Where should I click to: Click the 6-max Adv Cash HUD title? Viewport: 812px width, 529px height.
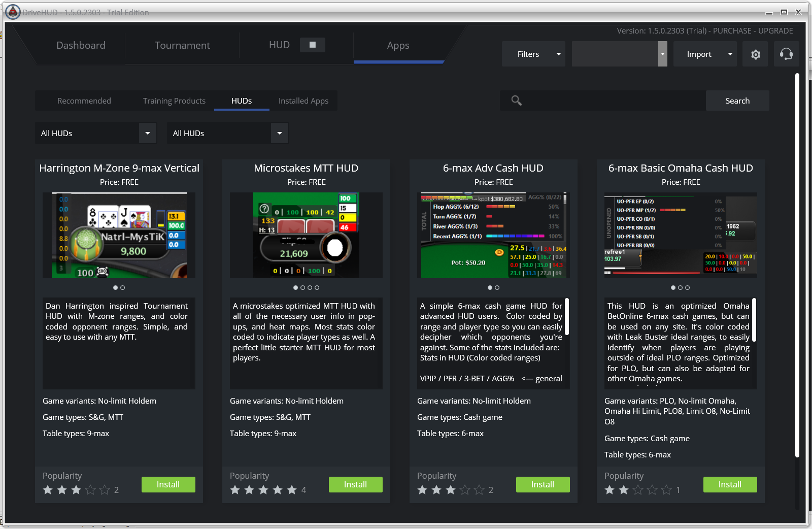pos(493,168)
